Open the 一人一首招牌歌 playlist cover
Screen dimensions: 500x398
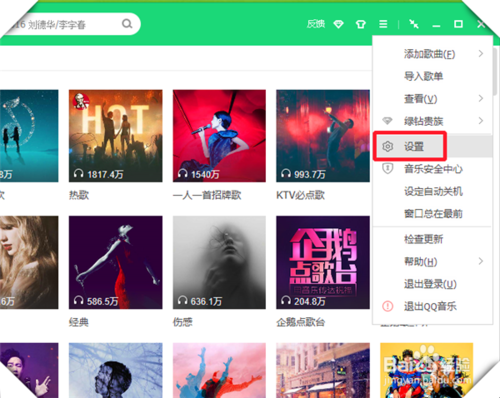click(219, 136)
